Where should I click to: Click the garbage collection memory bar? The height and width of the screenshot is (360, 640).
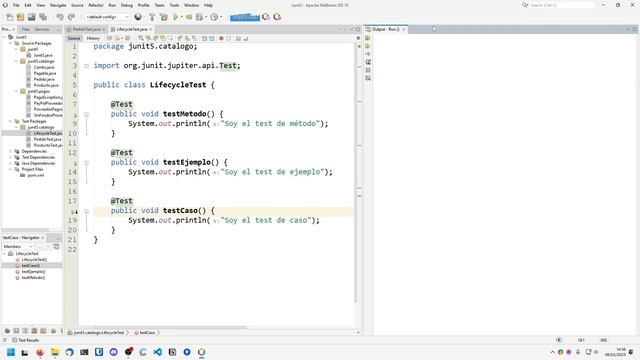click(244, 17)
